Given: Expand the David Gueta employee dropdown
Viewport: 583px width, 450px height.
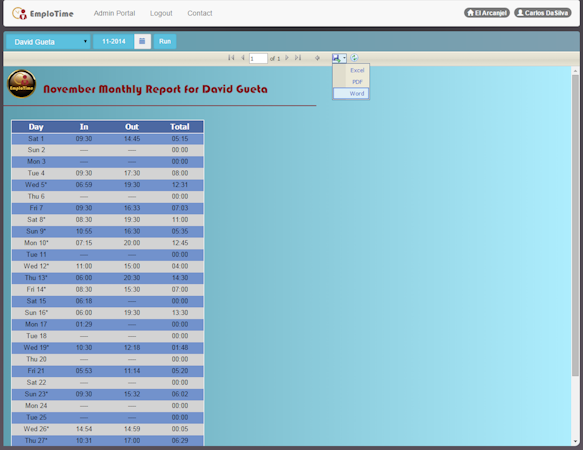Looking at the screenshot, I should tap(48, 42).
